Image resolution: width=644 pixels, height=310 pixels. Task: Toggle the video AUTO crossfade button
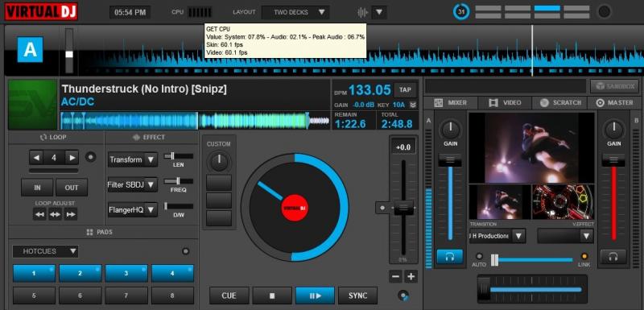(479, 256)
